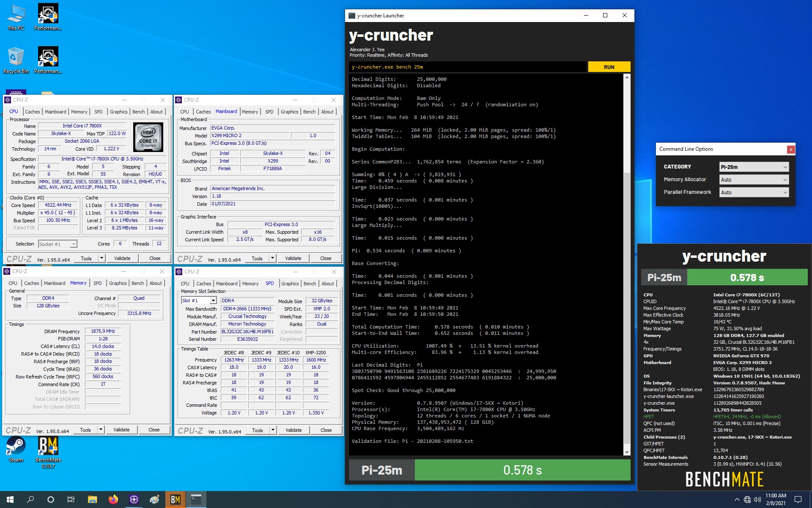
Task: Click the CPU-Z Mainboard window title icon
Action: [178, 100]
